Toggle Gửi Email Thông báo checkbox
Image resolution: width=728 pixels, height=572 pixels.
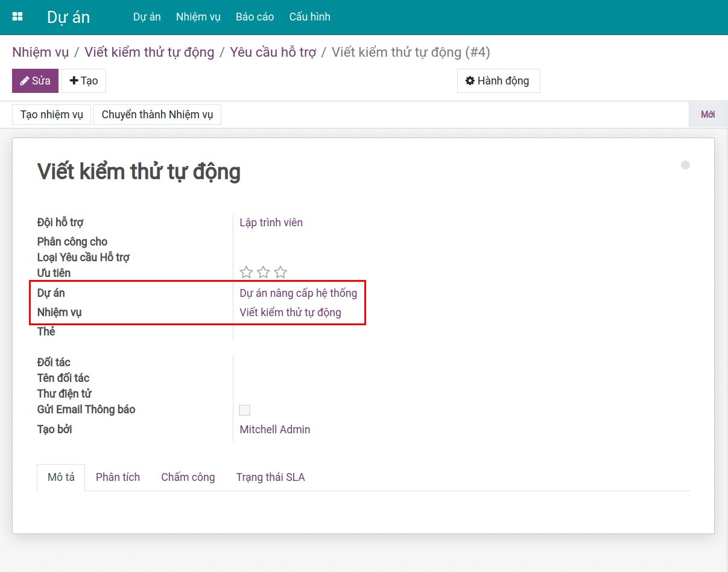244,410
